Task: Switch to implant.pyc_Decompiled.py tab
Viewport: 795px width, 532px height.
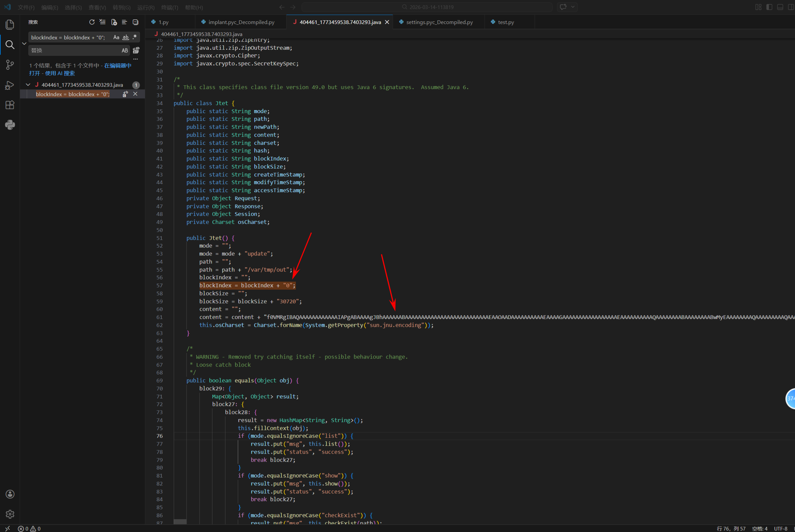Action: tap(241, 22)
